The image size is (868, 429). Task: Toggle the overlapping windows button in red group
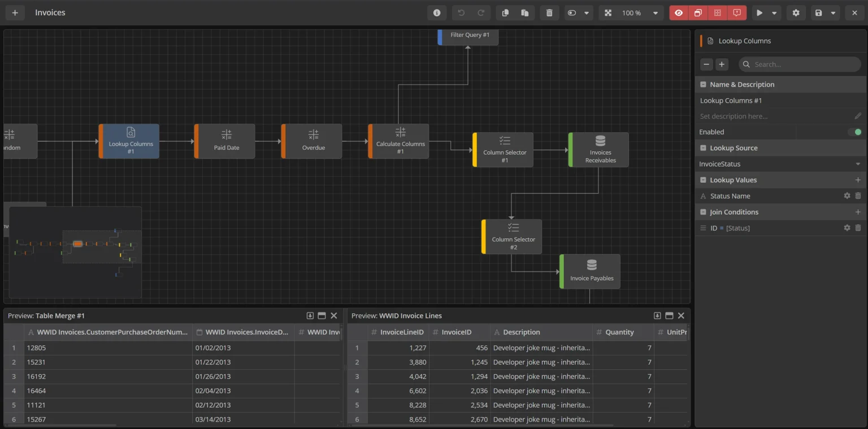point(698,13)
